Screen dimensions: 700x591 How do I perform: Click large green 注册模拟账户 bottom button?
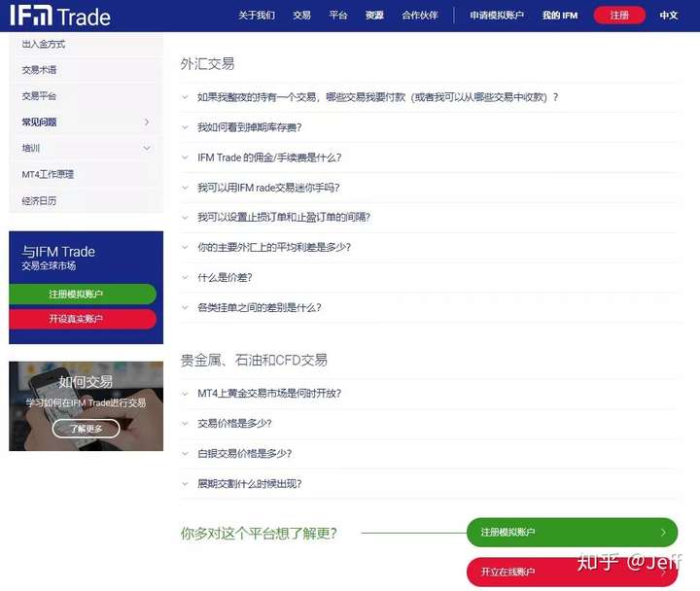point(572,532)
